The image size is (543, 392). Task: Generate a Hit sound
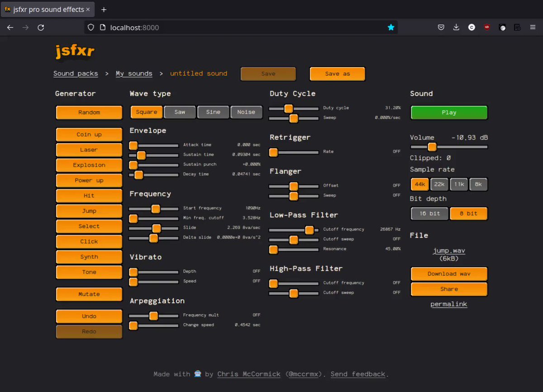[89, 196]
